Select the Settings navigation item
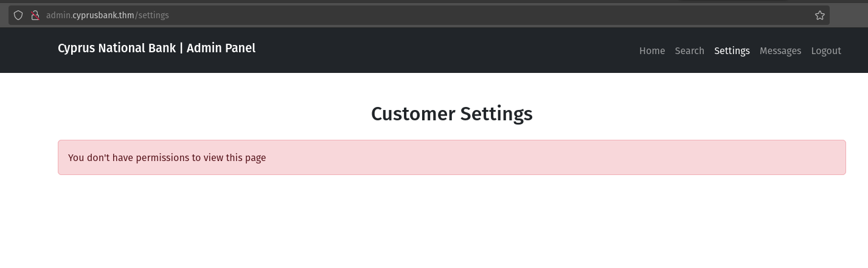 pos(732,51)
